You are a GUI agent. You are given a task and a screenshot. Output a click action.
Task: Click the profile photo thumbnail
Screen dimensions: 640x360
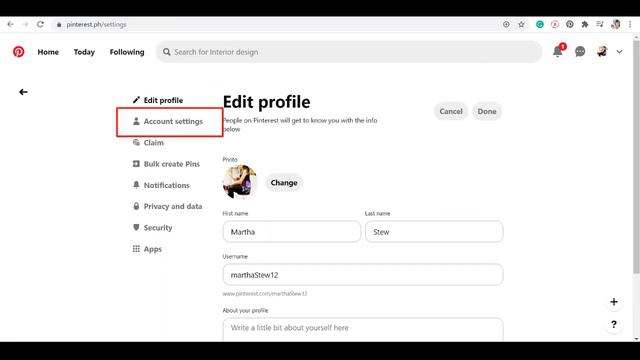pyautogui.click(x=240, y=182)
